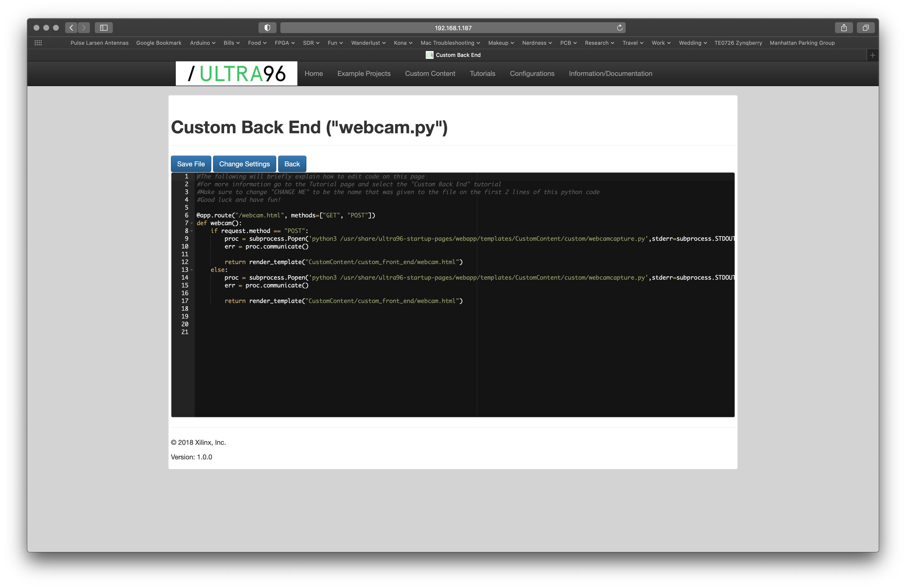Click the Change Settings button

pos(244,164)
